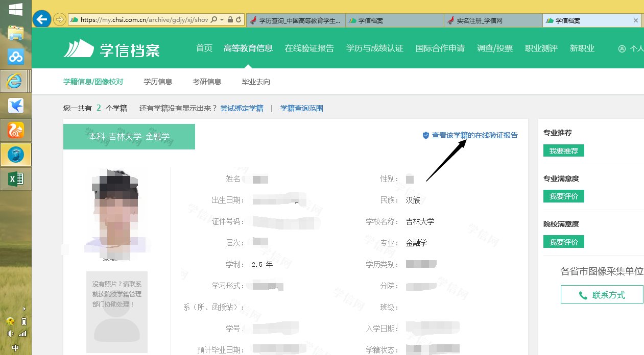Screen dimensions: 644x355
Task: Click the 联系方式 button with phone icon
Action: click(x=602, y=294)
